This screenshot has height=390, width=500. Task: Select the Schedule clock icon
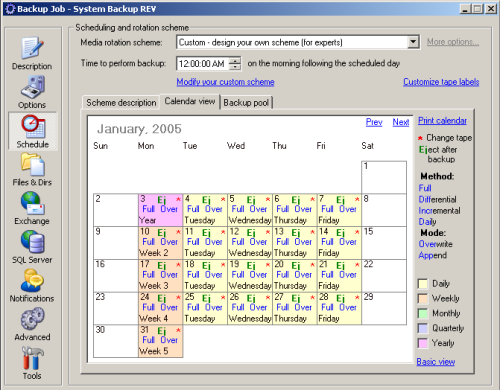tap(33, 126)
